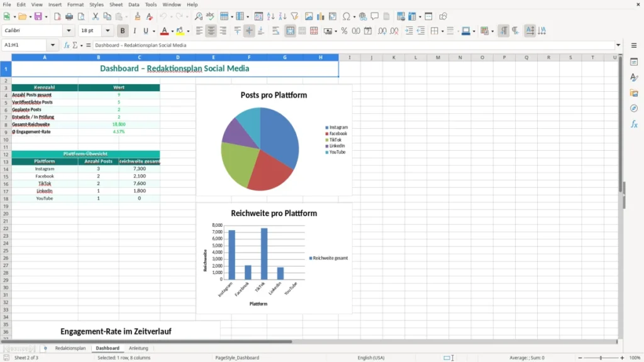
Task: Sort ascending with the A-Z icon
Action: pos(270,16)
